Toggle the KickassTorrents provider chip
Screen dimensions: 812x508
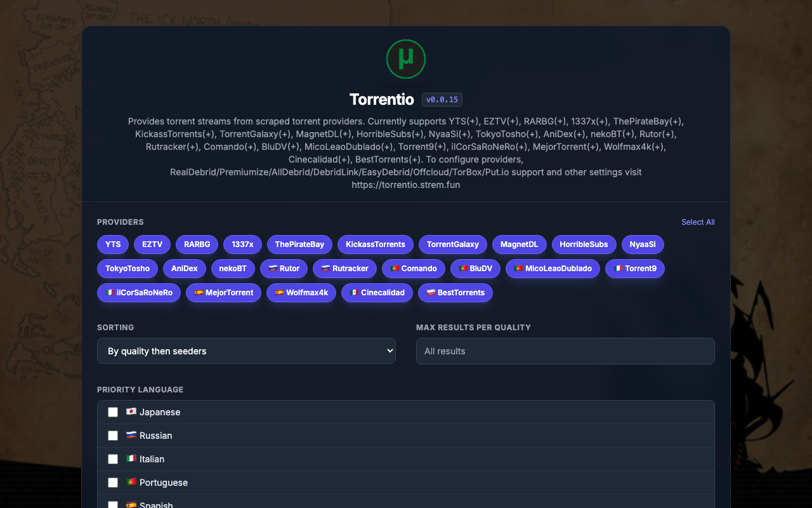(x=376, y=244)
